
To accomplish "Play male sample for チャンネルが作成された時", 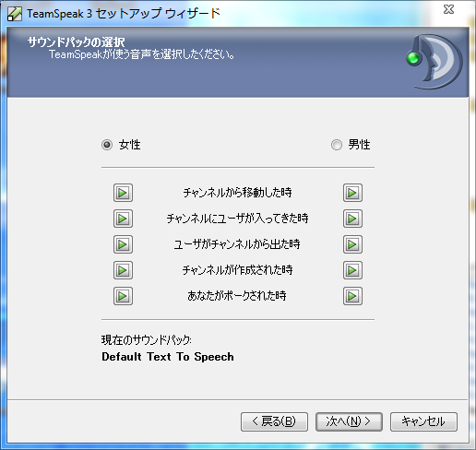I will coord(352,270).
